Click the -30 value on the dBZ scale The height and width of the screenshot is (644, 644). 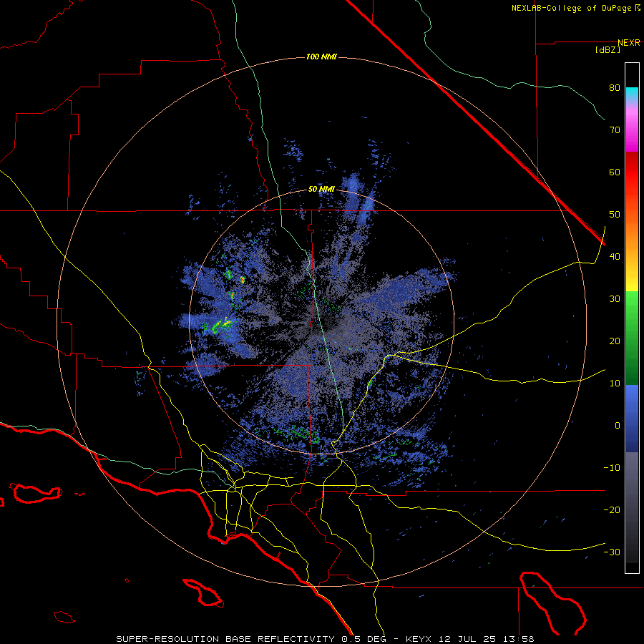coord(612,552)
